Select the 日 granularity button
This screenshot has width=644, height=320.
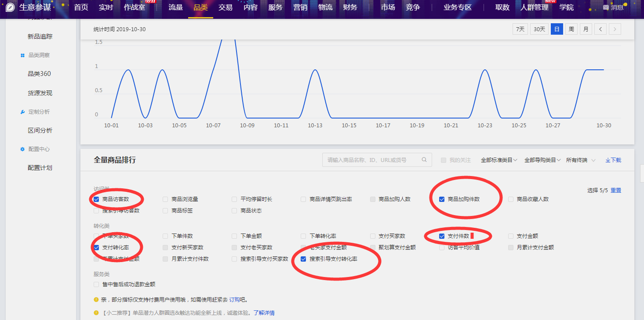557,29
